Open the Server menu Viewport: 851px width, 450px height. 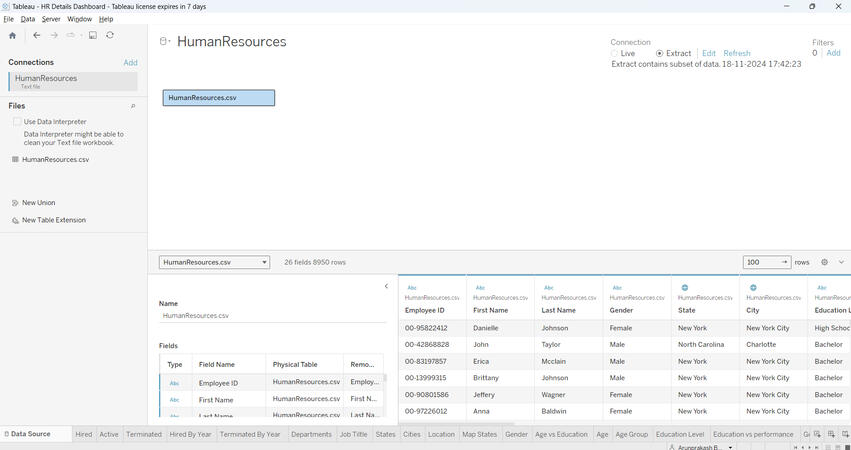(50, 19)
